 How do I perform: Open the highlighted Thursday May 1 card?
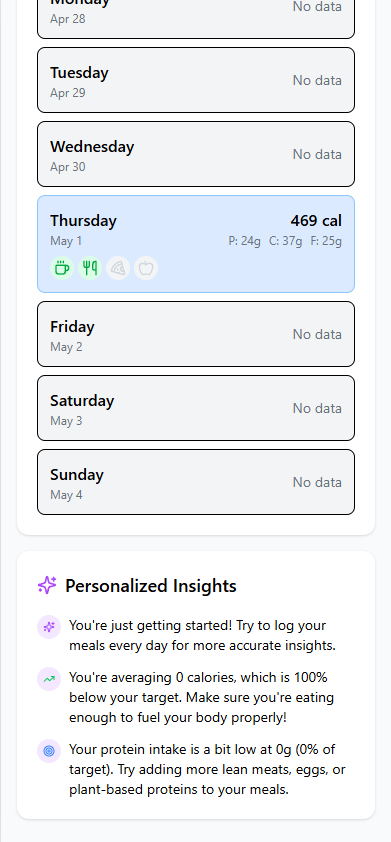pos(196,244)
